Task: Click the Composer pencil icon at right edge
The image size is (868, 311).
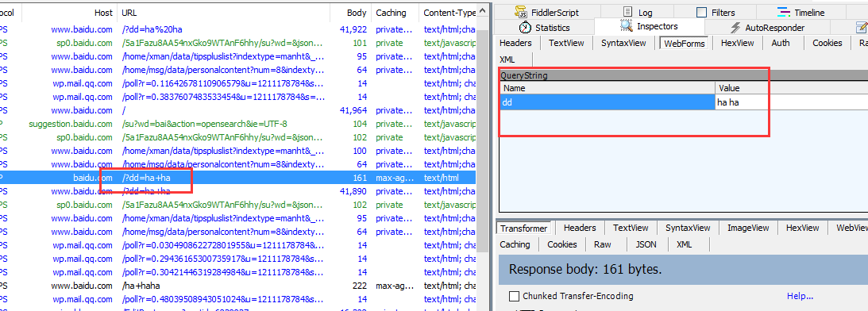Action: click(x=862, y=27)
